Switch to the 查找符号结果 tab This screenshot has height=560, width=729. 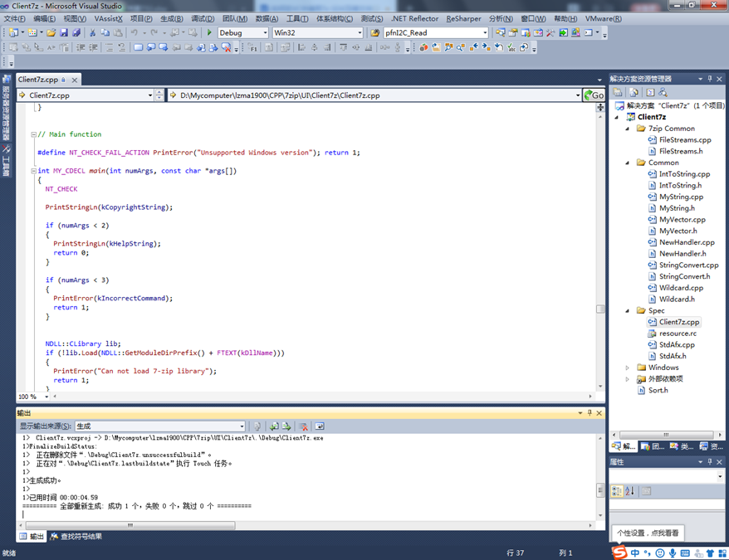[76, 537]
